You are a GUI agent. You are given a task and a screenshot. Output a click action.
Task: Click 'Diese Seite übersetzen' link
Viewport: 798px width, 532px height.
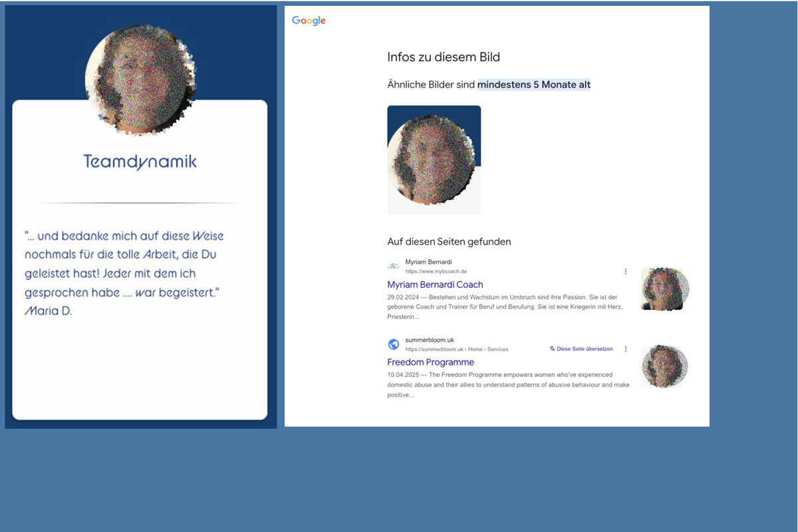(x=585, y=348)
